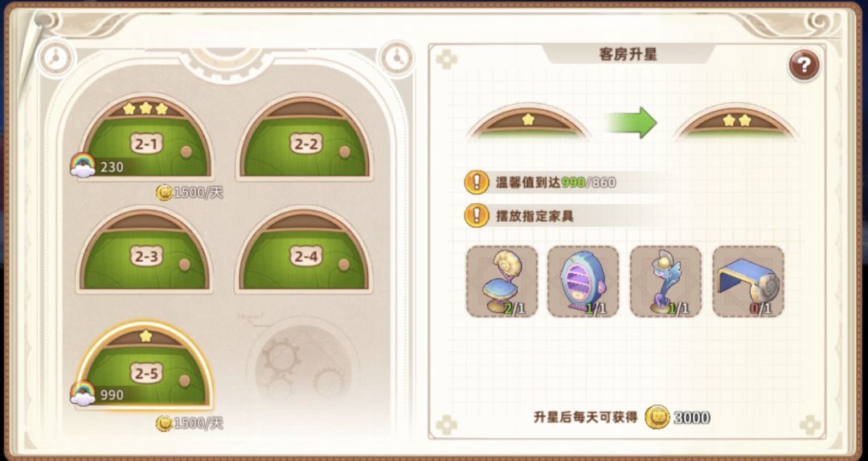Click the top-left clock ornament
The height and width of the screenshot is (461, 868).
coord(55,57)
